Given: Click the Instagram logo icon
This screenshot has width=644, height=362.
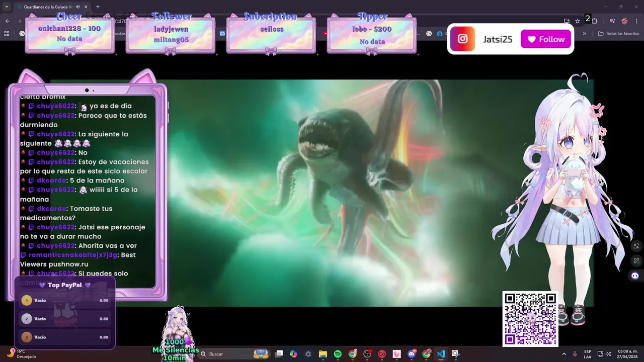Looking at the screenshot, I should [462, 39].
